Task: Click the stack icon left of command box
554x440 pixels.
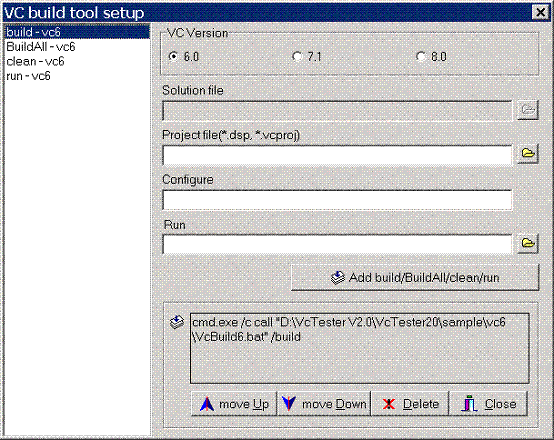Action: click(x=177, y=322)
